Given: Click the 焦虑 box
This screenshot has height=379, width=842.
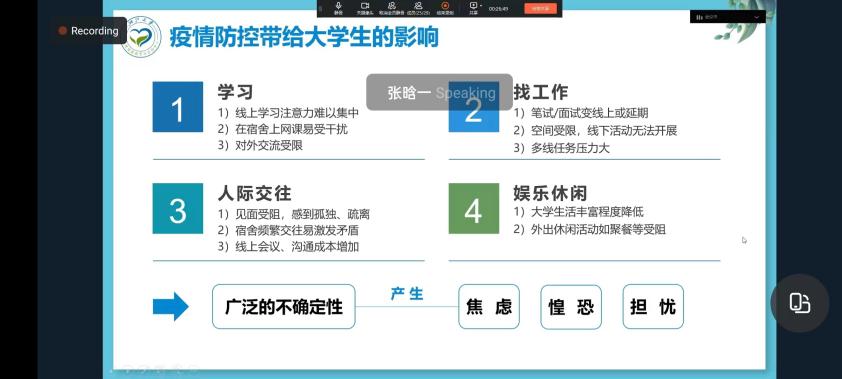Looking at the screenshot, I should click(x=489, y=307).
